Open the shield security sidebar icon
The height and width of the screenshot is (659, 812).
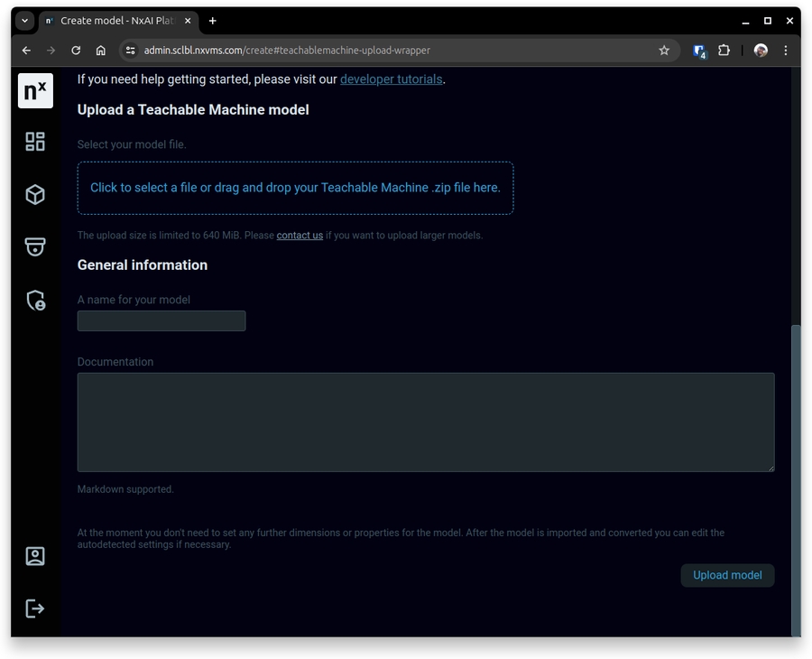click(x=35, y=300)
